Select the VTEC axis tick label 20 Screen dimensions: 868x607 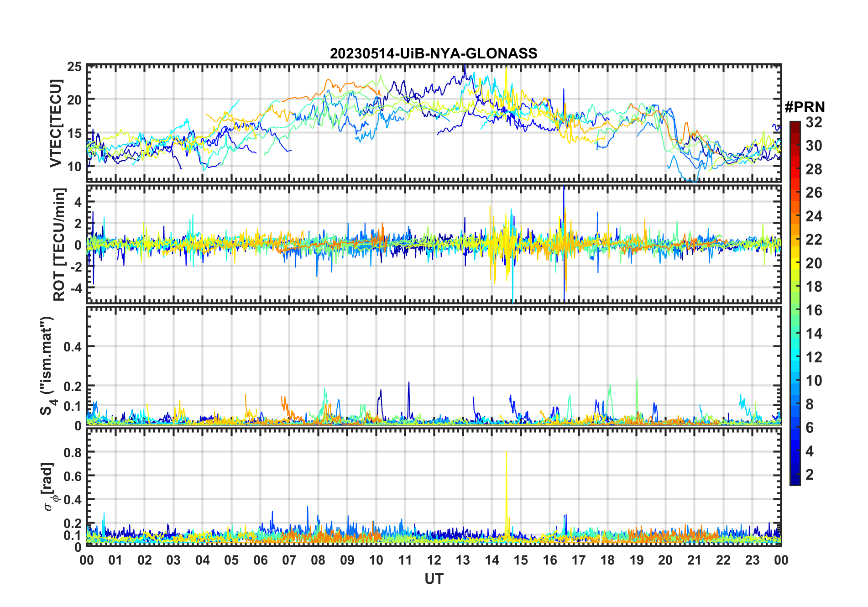pos(74,100)
